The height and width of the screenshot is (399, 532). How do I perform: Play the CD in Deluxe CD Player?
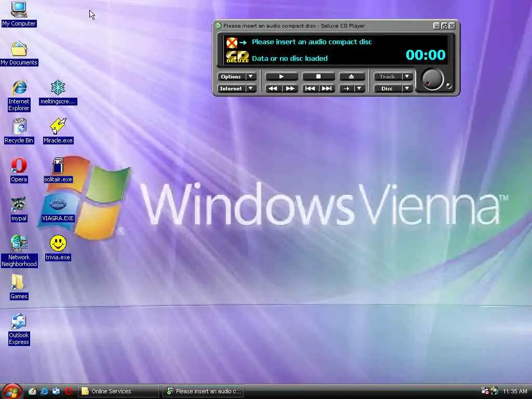pyautogui.click(x=281, y=76)
